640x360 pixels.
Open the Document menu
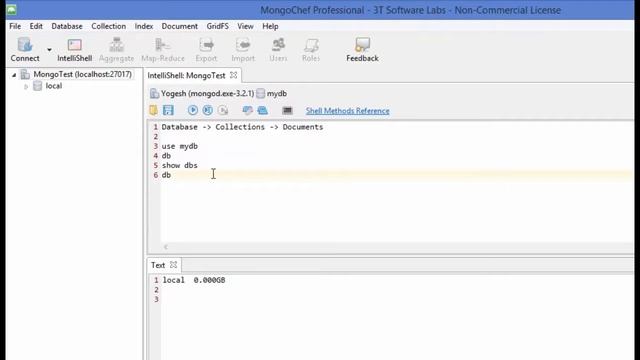180,26
